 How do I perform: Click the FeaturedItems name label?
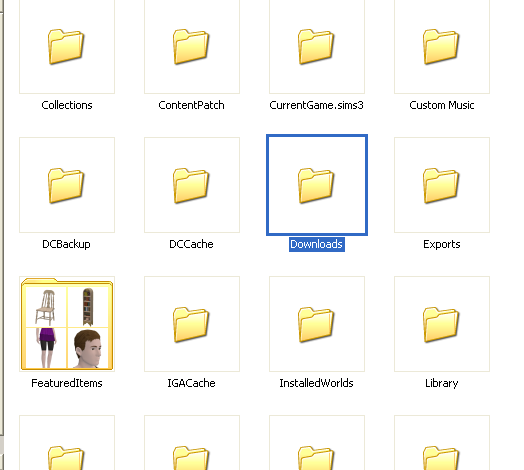point(67,383)
